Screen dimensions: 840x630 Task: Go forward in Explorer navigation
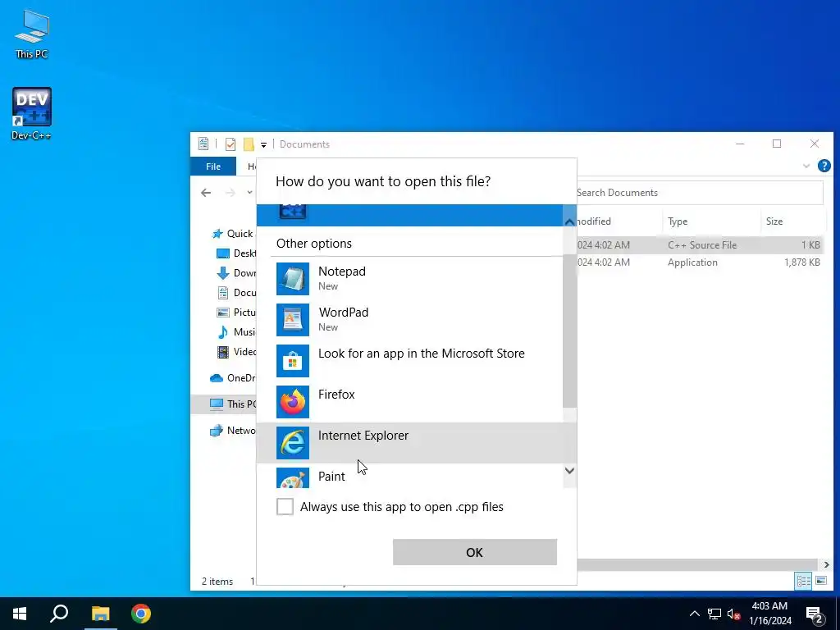point(231,193)
